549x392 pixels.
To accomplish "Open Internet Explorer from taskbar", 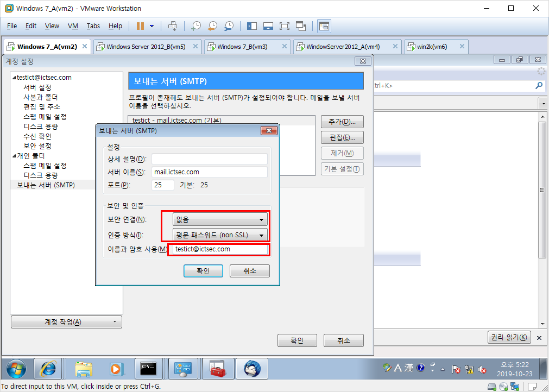I will 48,369.
